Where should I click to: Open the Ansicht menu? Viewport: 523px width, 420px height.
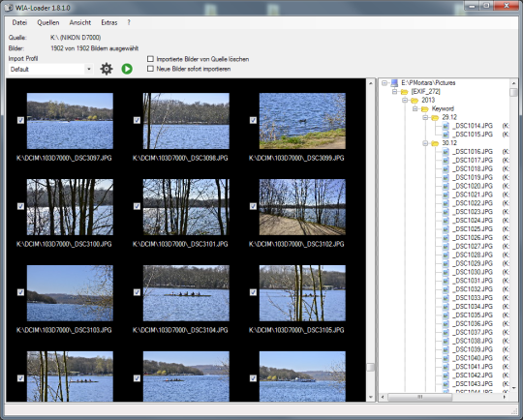click(80, 22)
